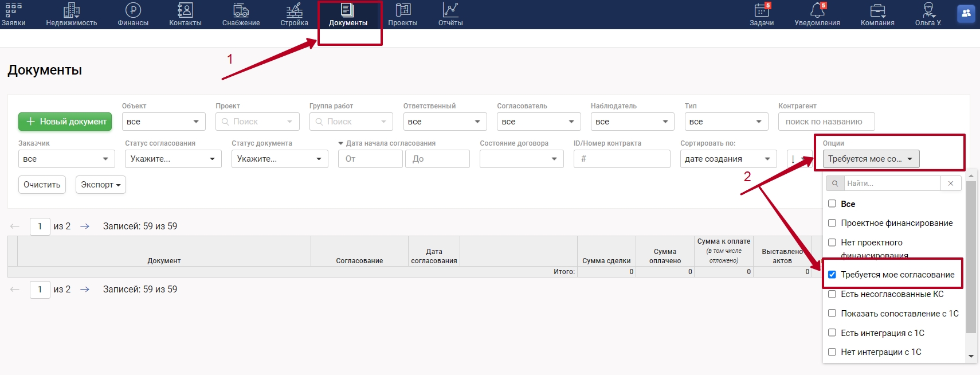Uncheck Требуется мое согласование option
Image resolution: width=980 pixels, height=375 pixels.
832,275
